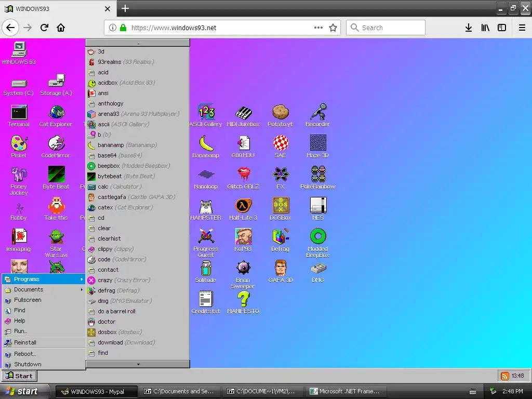This screenshot has height=399, width=532.
Task: Launch the Solitude card game icon
Action: (x=206, y=271)
